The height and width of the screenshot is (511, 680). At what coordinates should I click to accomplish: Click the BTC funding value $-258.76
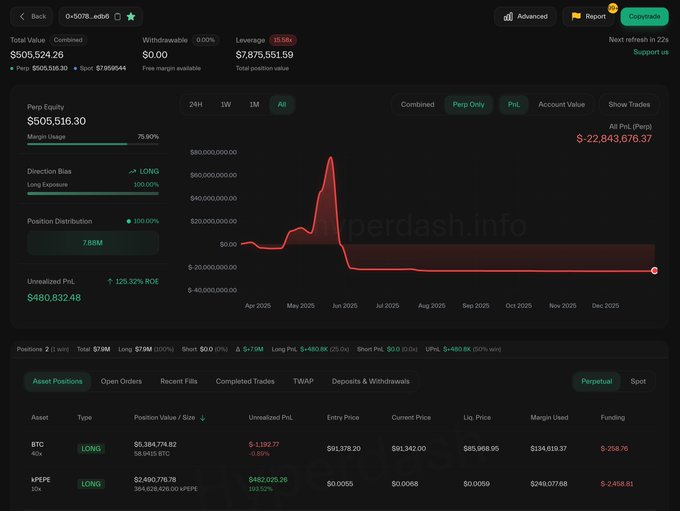point(614,449)
